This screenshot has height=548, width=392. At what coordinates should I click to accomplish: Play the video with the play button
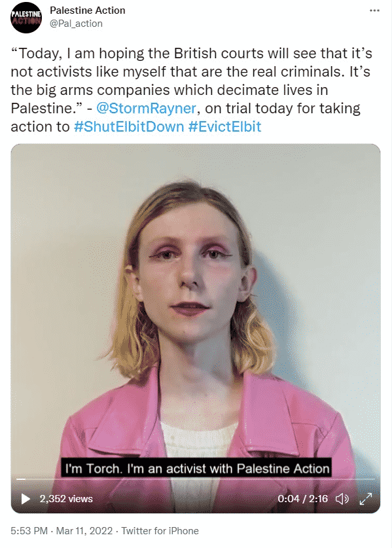coord(26,499)
